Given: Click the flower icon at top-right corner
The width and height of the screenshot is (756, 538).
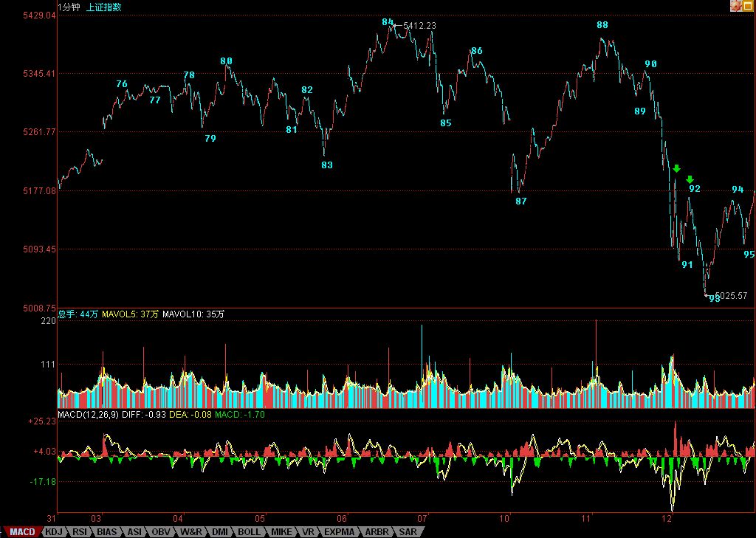Looking at the screenshot, I should pos(735,6).
